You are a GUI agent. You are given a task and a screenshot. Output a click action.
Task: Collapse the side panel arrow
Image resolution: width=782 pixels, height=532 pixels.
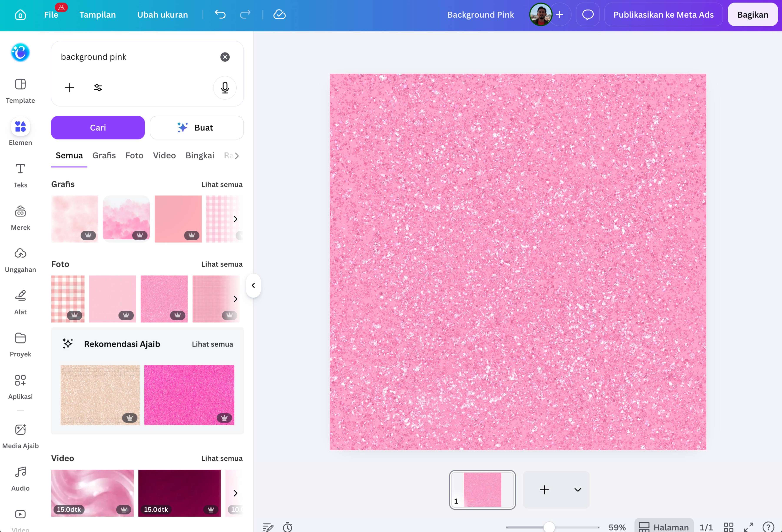pos(253,286)
